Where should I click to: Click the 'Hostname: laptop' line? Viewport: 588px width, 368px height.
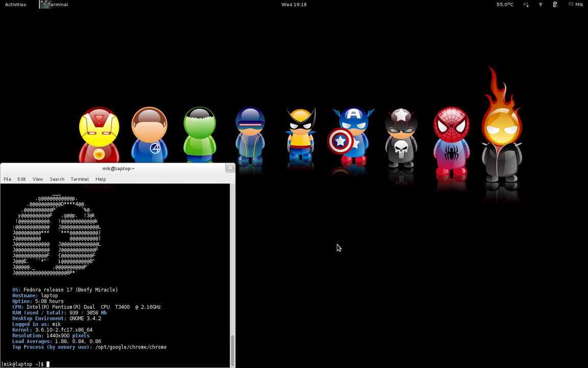pos(35,295)
